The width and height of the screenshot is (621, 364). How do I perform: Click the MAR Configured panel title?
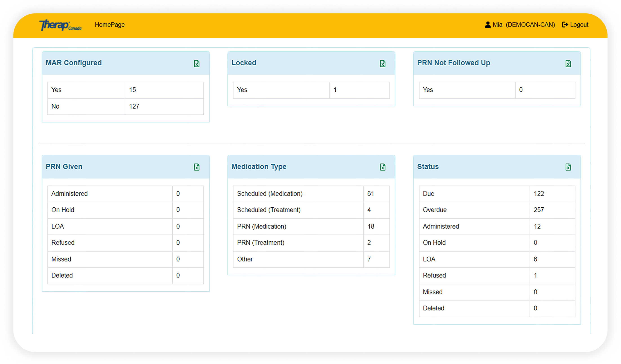point(74,63)
